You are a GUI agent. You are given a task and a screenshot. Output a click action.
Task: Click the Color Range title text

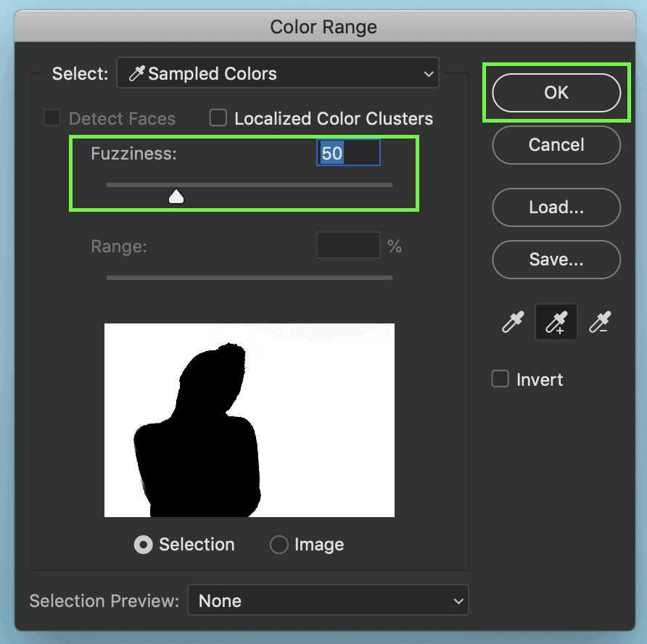tap(323, 27)
